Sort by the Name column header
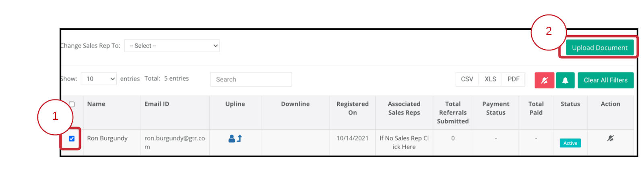The height and width of the screenshot is (171, 644). point(96,104)
